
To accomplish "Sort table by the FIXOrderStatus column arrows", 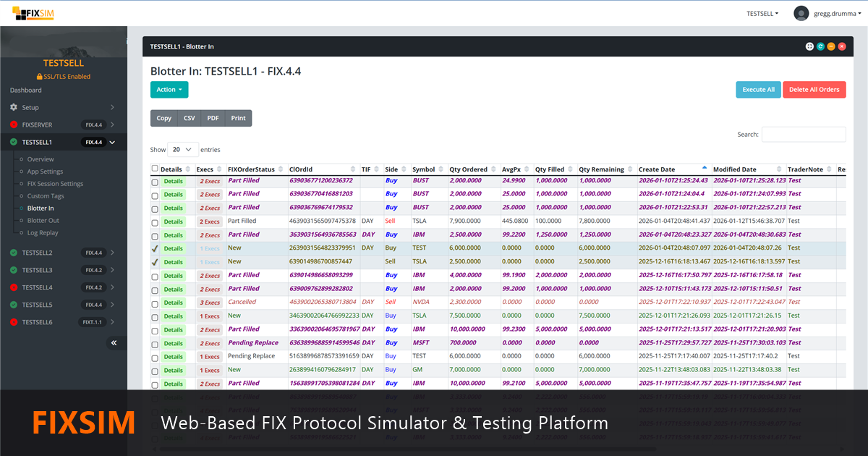I will coord(281,169).
